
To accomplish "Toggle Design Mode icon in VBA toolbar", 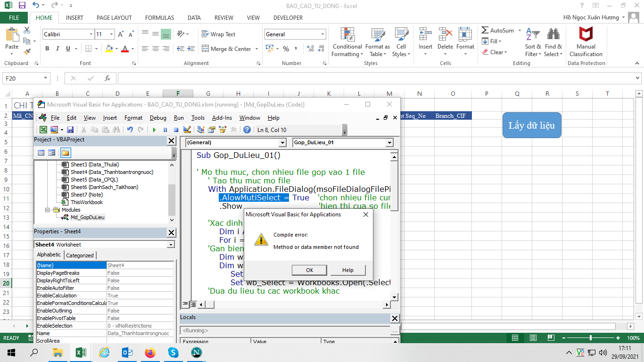I will 187,130.
